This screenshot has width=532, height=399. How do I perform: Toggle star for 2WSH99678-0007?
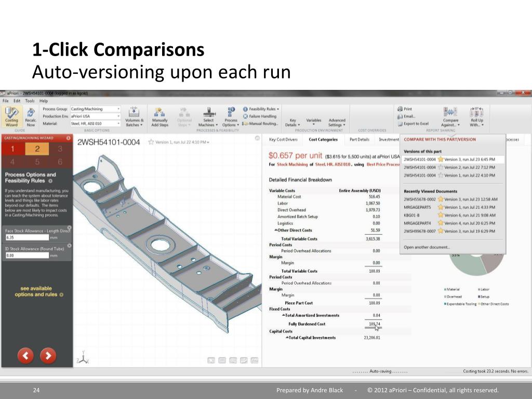[441, 231]
